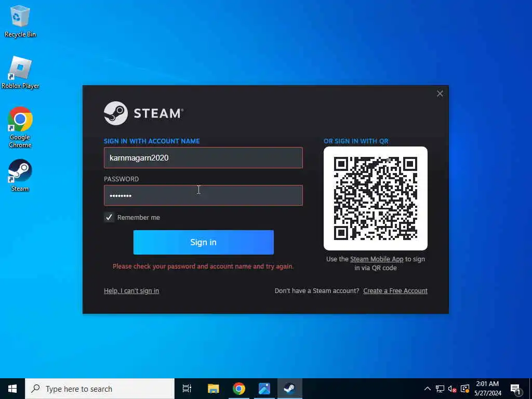Uncheck the Remember me checkbox
Screen dimensions: 532x399
(x=109, y=218)
